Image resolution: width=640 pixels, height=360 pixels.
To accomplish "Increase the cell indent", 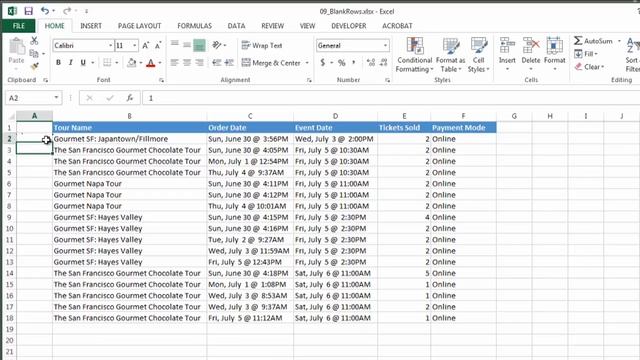I will tap(229, 62).
